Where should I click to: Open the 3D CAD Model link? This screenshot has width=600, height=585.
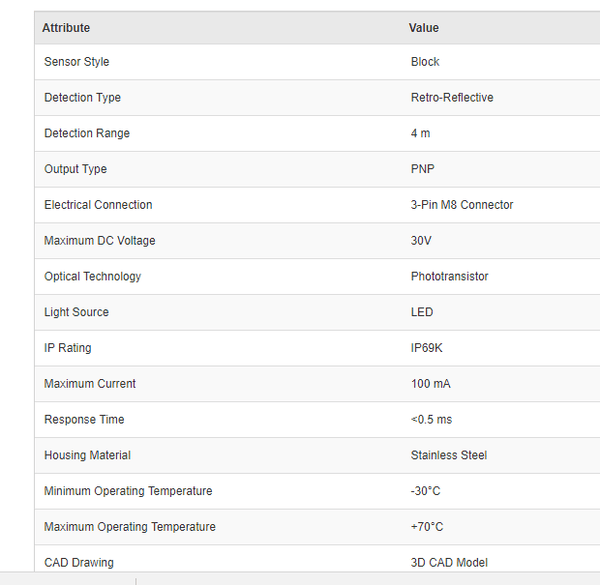point(449,562)
